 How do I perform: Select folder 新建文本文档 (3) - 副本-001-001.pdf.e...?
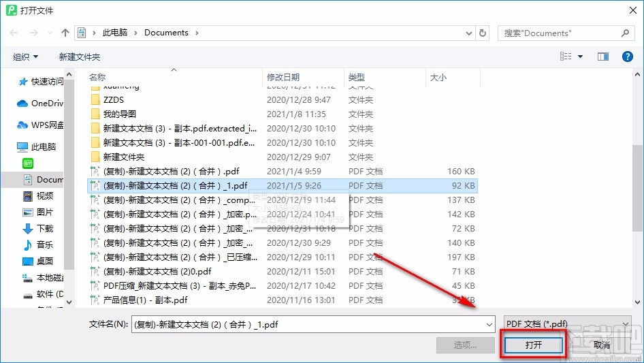[283, 143]
